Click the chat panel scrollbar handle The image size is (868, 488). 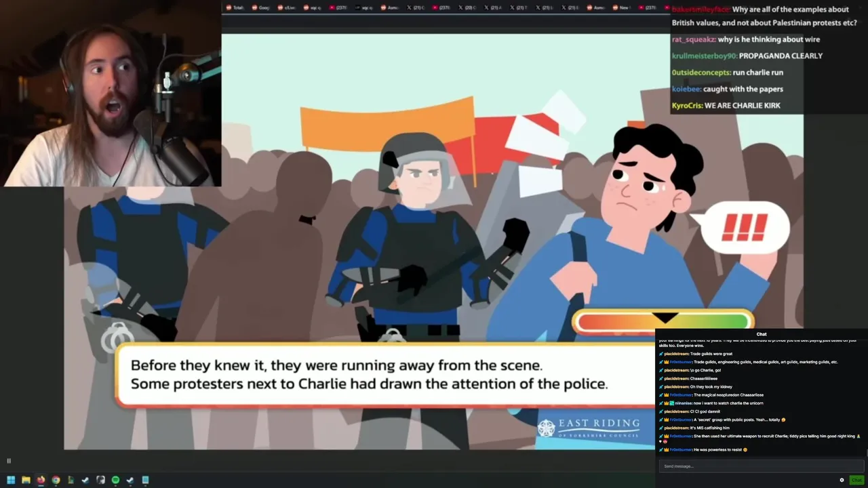[866, 453]
